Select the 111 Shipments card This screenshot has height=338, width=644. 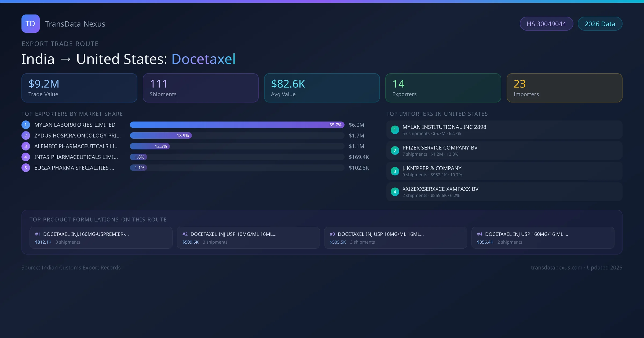(x=200, y=88)
